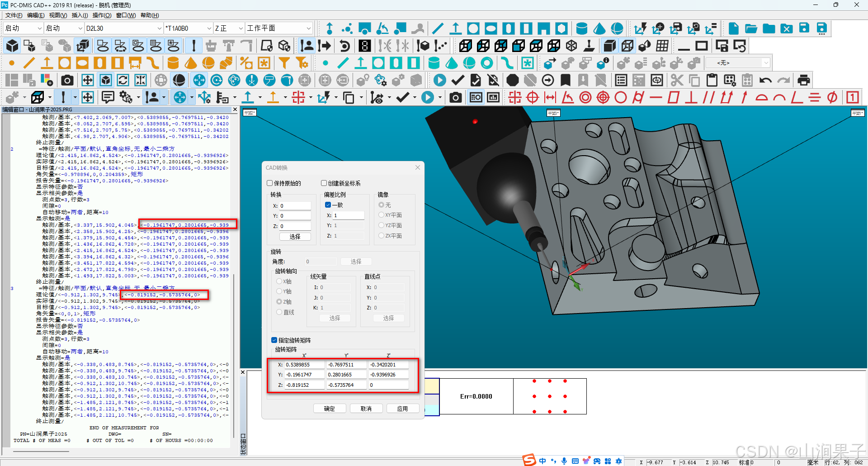
Task: Choose the orange cylinder measure feature icon
Action: coord(173,63)
